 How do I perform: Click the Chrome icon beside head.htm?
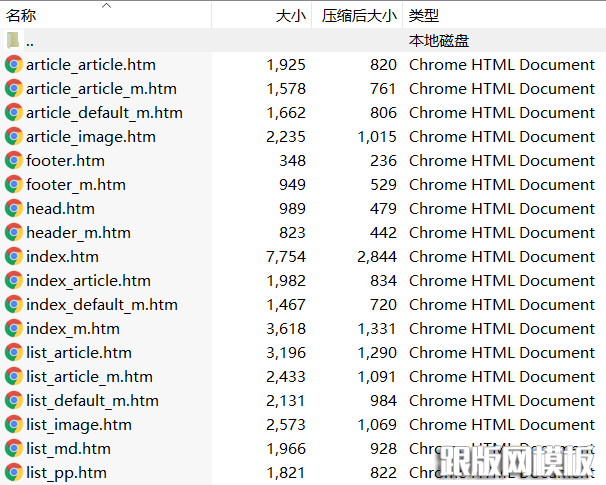[14, 208]
